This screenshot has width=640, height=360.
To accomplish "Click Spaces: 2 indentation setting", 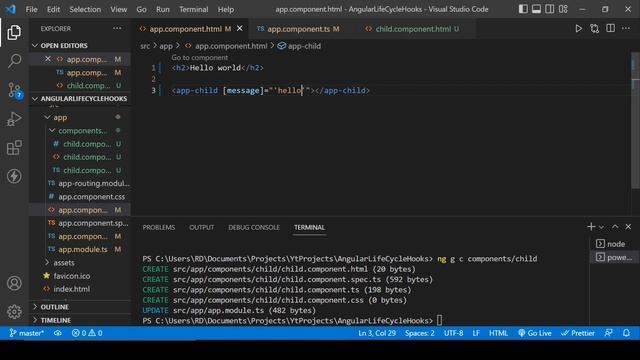I will click(x=420, y=333).
